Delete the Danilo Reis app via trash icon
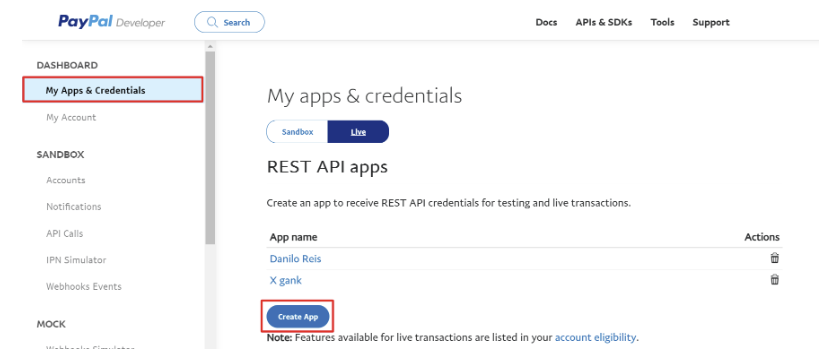Screen dimensions: 823x361 (x=774, y=258)
